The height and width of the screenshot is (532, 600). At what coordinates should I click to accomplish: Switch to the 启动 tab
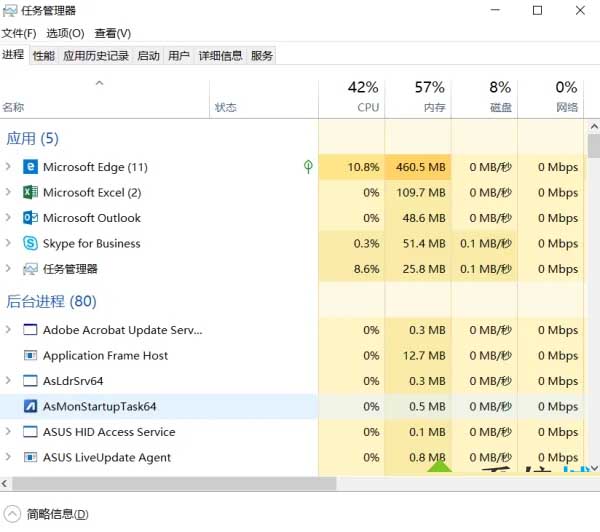148,56
